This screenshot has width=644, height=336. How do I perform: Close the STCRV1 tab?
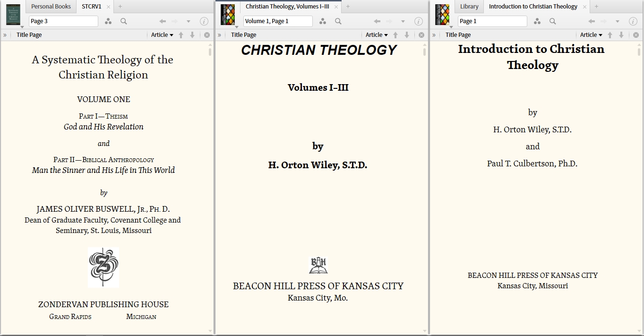[x=109, y=7]
